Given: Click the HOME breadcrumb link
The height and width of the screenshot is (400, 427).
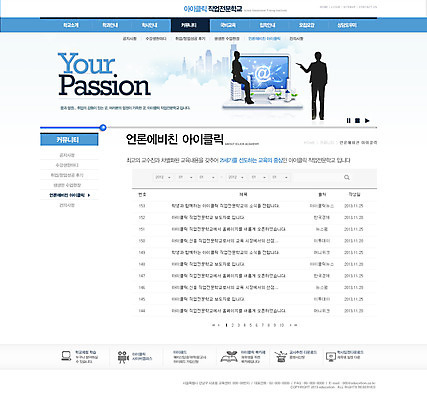Looking at the screenshot, I should pos(309,143).
